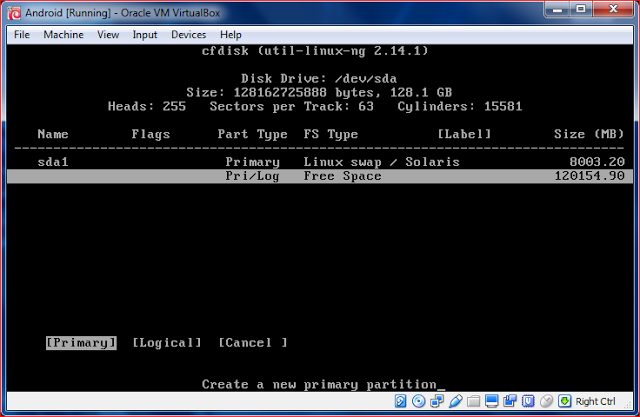Click the shared folders status icon
This screenshot has width=640, height=417.
473,401
